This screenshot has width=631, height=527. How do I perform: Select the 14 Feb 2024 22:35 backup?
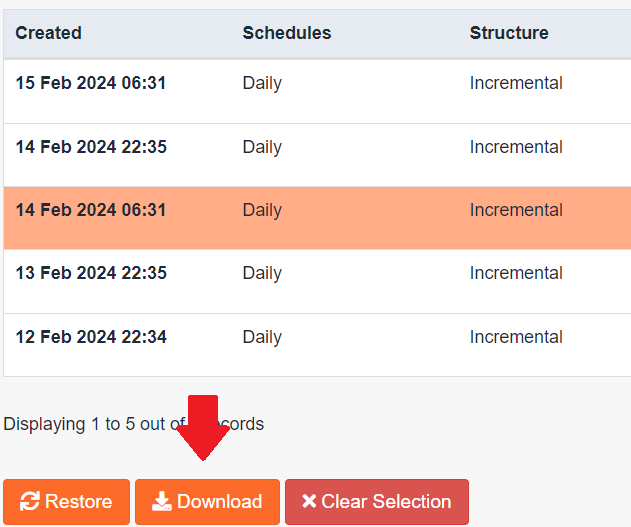click(91, 147)
